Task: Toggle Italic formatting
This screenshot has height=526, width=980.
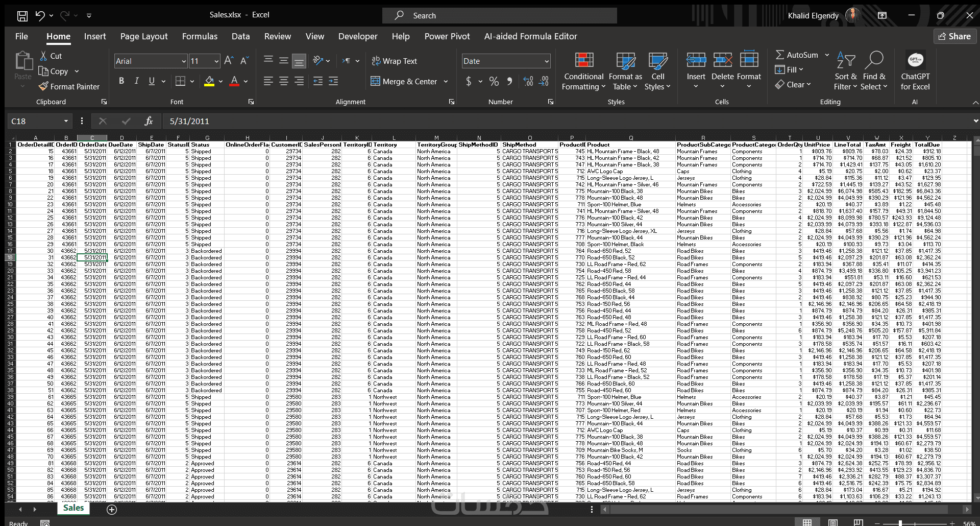Action: (x=136, y=81)
